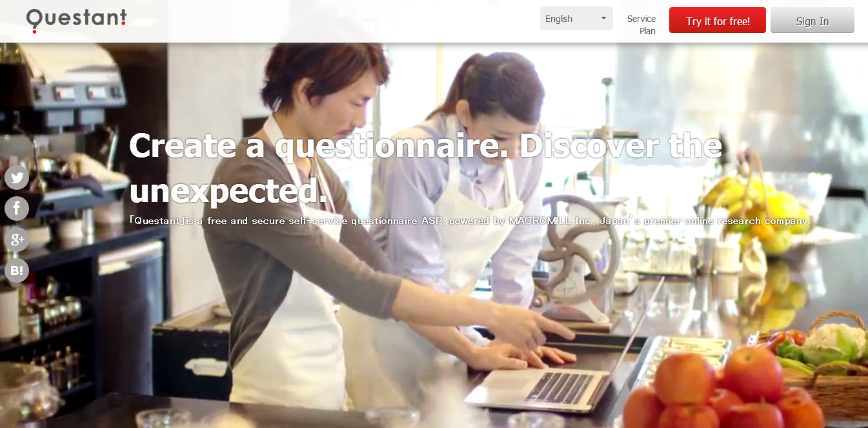Click the small arrow on the language selector
This screenshot has width=868, height=428.
(x=603, y=18)
